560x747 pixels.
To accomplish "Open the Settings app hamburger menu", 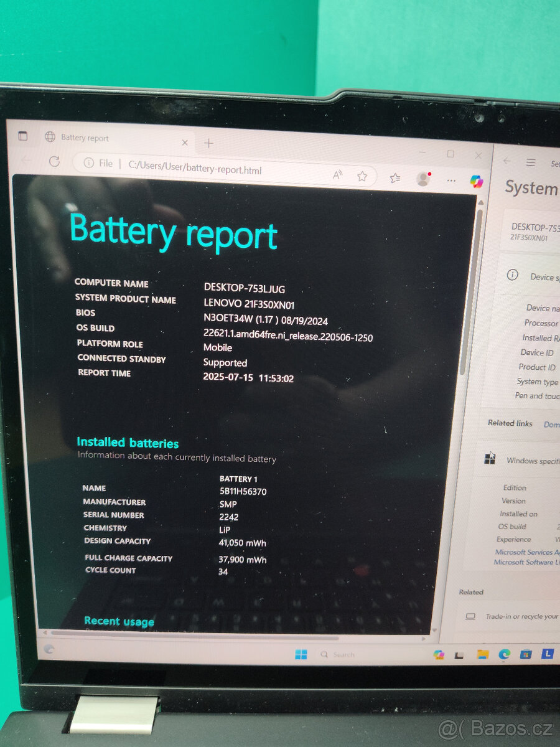I will pos(530,162).
